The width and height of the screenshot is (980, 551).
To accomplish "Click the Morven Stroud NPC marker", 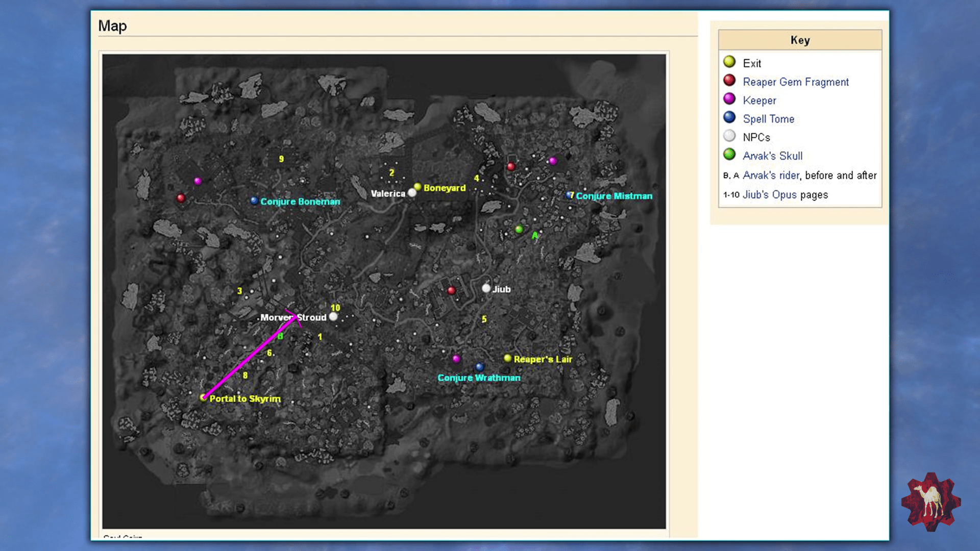I will click(x=333, y=316).
